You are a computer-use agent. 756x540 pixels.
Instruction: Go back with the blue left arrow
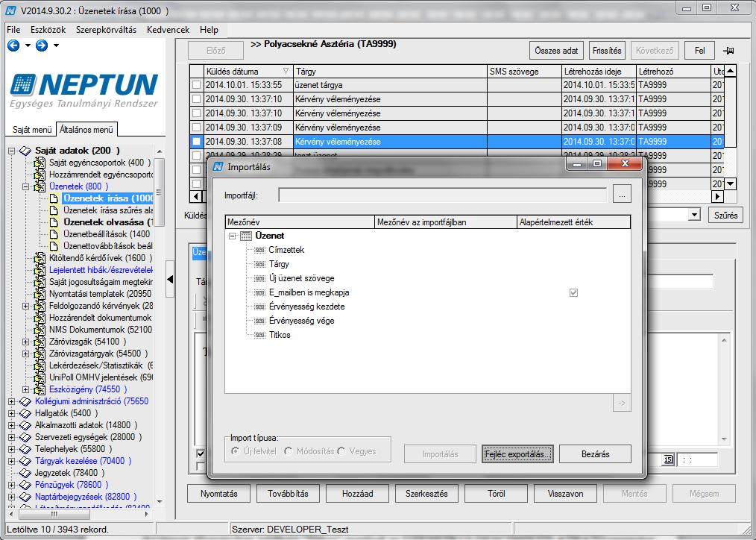(x=13, y=45)
